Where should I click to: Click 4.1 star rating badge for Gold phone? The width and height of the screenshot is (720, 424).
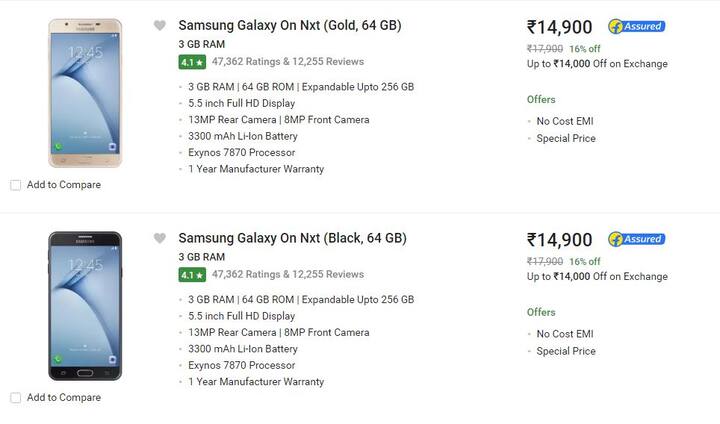point(192,62)
